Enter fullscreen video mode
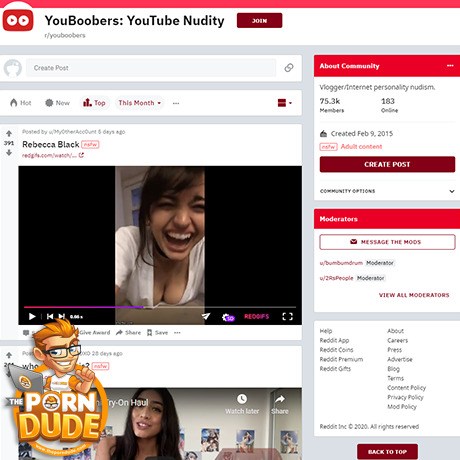460x460 pixels. (x=287, y=316)
